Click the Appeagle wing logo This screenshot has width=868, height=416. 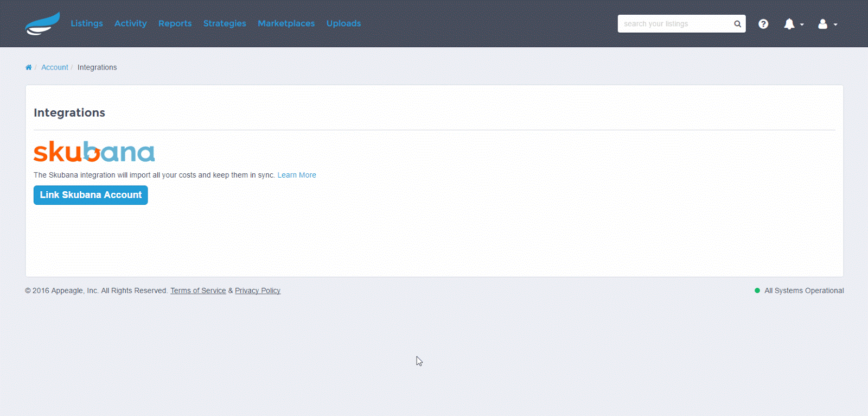point(42,23)
